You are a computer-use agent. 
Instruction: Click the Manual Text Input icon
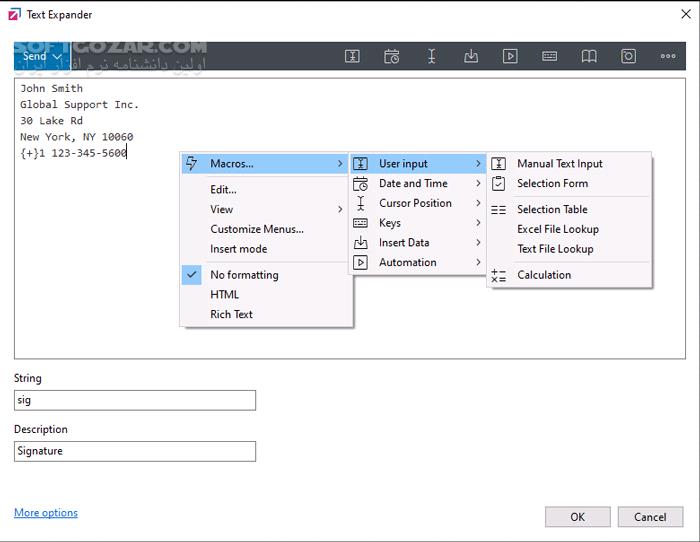pos(499,164)
